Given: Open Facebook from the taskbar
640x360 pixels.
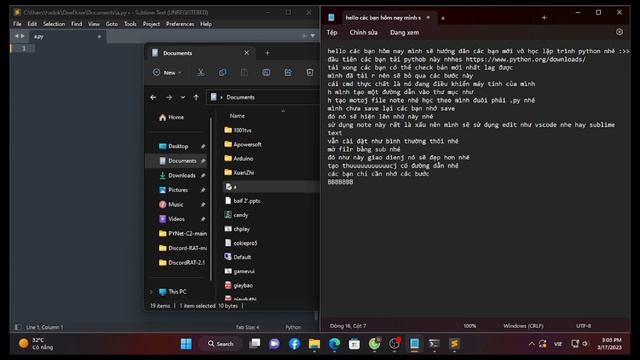Looking at the screenshot, I should [x=294, y=344].
